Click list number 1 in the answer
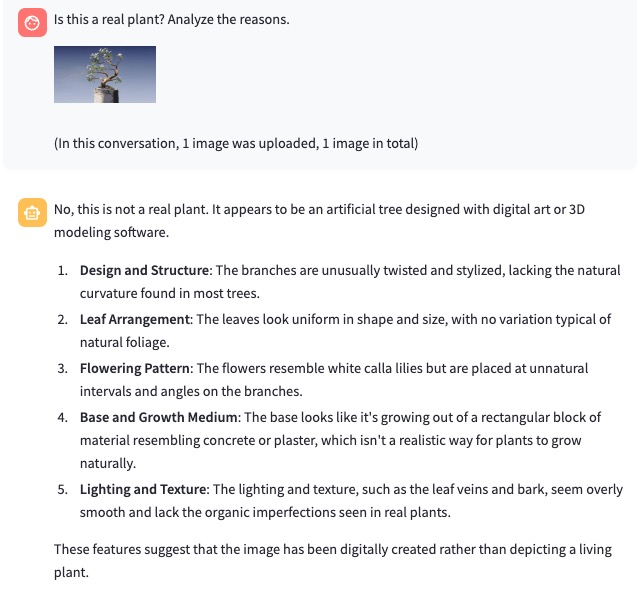 (x=61, y=270)
